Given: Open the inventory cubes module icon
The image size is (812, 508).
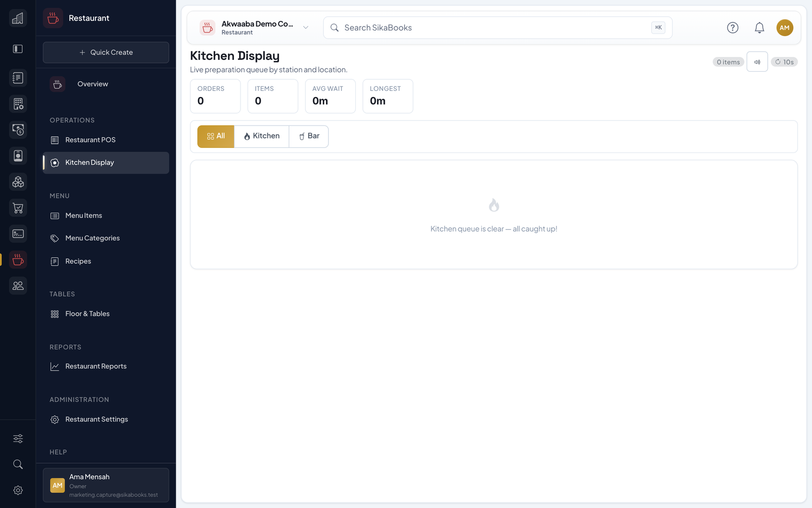Looking at the screenshot, I should pyautogui.click(x=18, y=182).
